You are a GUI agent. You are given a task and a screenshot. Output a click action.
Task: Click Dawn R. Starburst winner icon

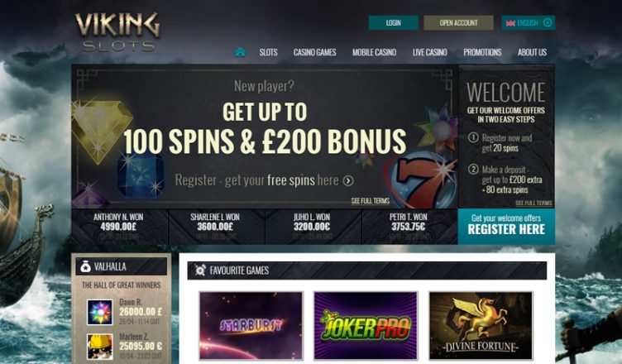pos(99,313)
